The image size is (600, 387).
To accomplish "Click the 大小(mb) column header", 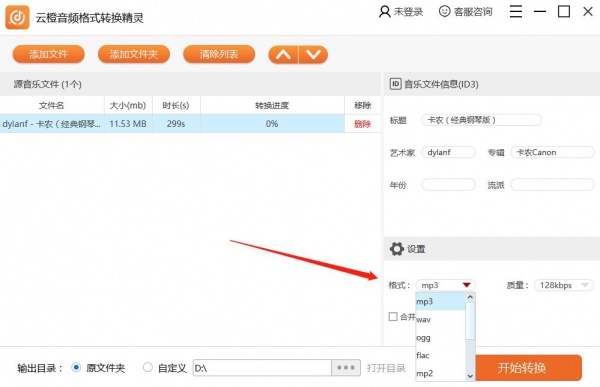I will pos(128,105).
